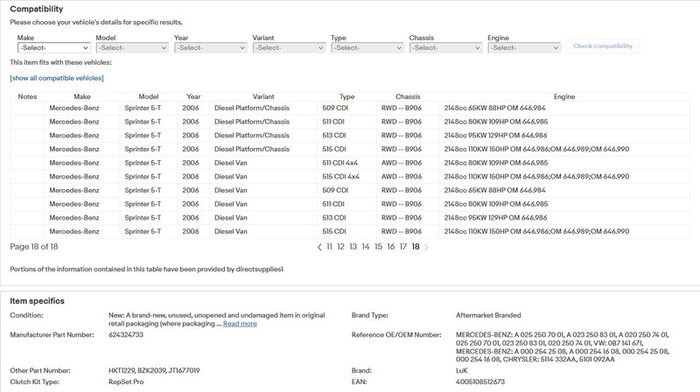Click the Year column header in table
This screenshot has height=392, width=700.
click(193, 96)
